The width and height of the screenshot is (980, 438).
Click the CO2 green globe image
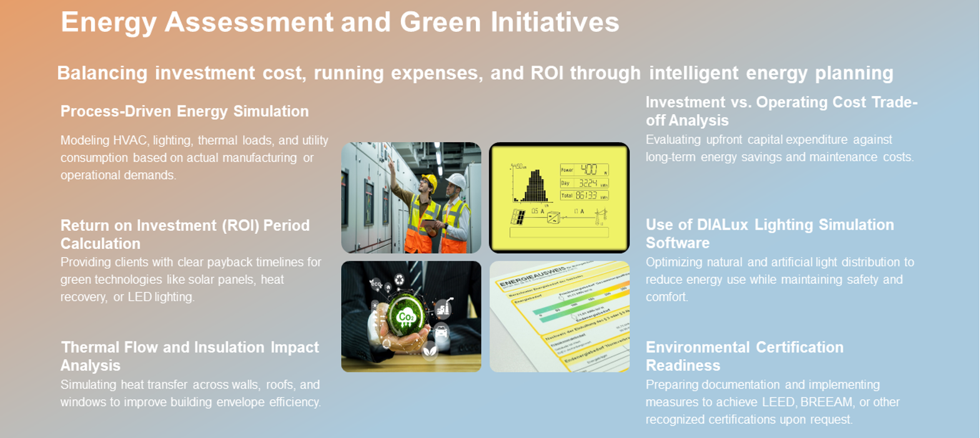click(411, 316)
